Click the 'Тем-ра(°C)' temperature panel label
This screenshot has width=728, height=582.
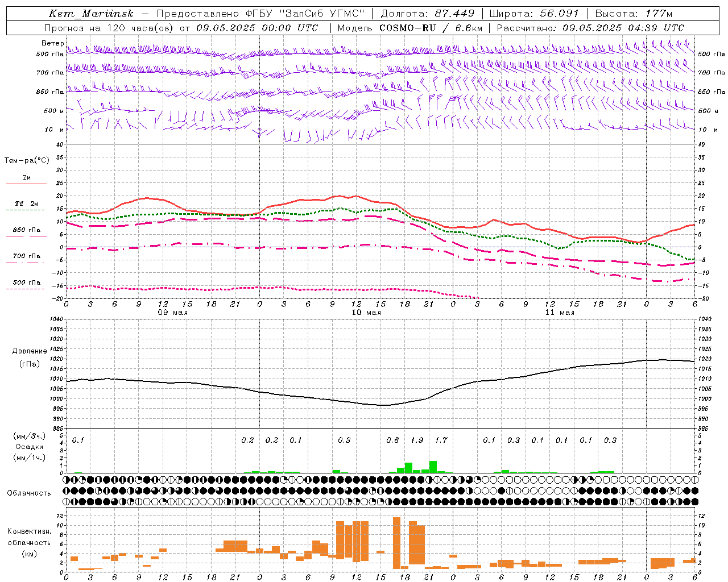point(27,160)
